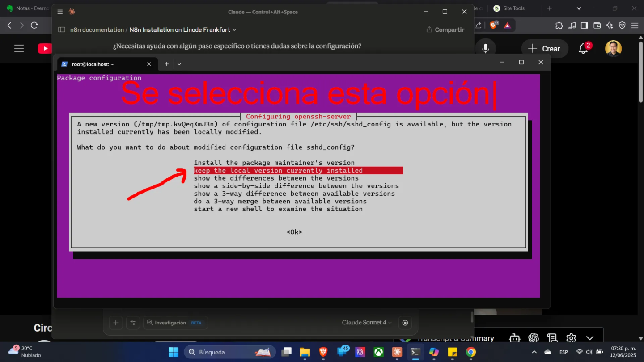The image size is (644, 362).
Task: Open Google Chrome from the taskbar
Action: pos(471,352)
